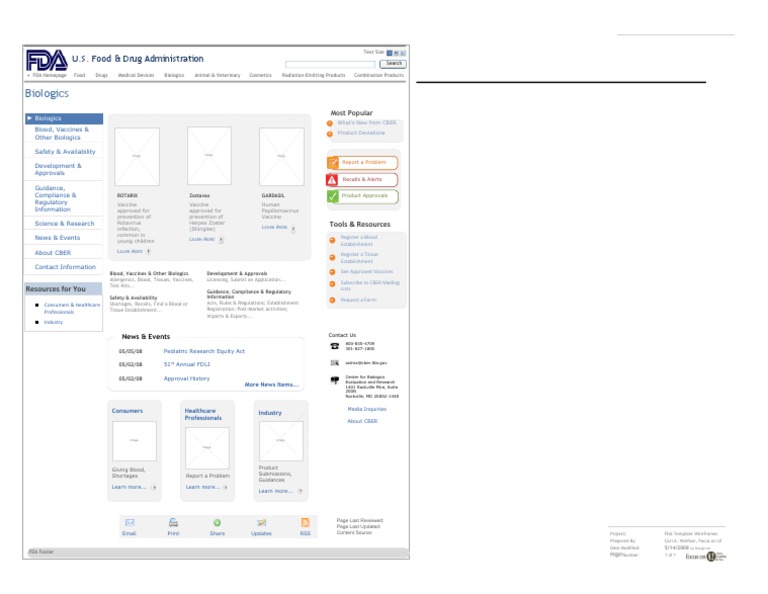This screenshot has width=768, height=594.
Task: Select the smallest Text Size icon
Action: point(389,53)
